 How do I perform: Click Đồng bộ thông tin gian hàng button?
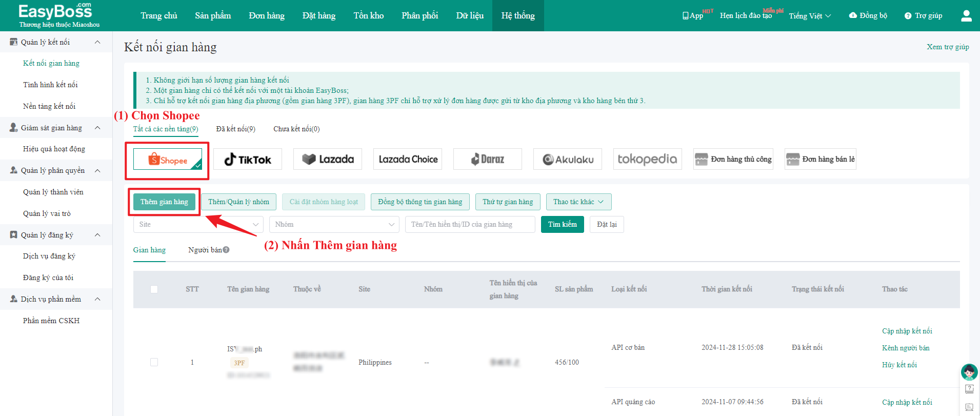tap(420, 202)
